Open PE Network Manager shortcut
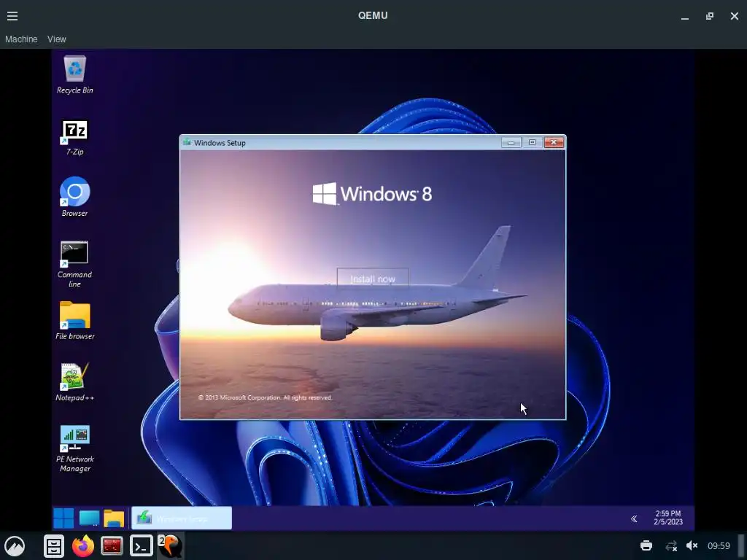 (75, 448)
